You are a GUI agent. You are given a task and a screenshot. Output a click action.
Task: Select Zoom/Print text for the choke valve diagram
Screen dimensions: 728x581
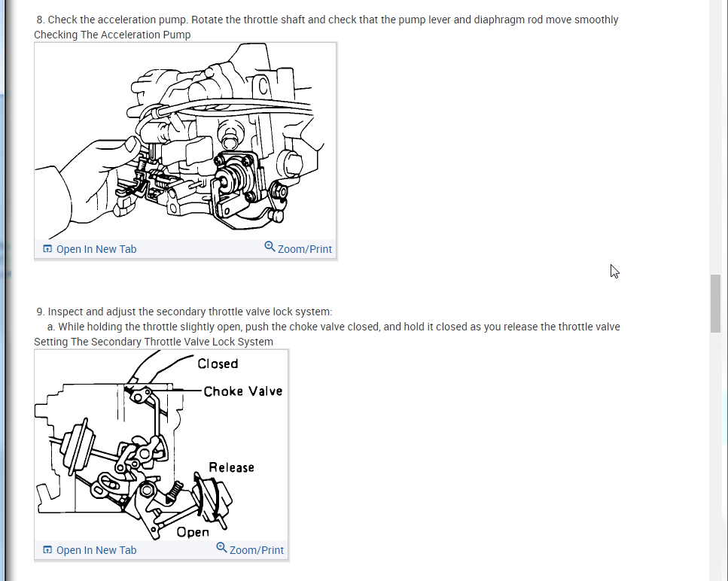tap(256, 550)
